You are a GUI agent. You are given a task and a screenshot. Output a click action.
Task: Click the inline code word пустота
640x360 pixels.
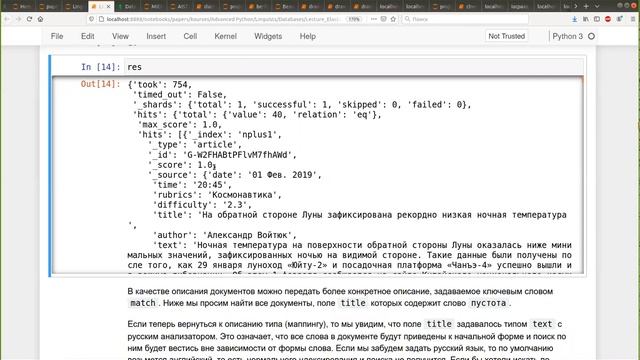pos(488,303)
